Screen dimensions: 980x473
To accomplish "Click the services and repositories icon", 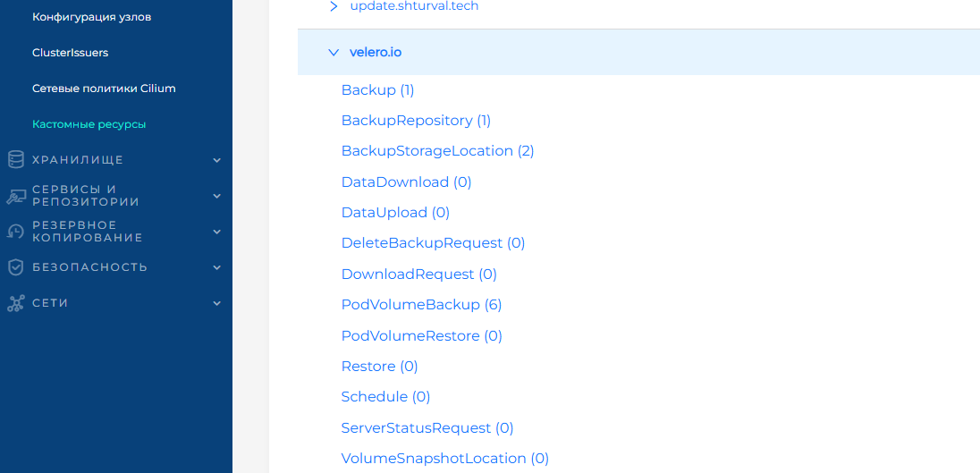I will click(15, 196).
